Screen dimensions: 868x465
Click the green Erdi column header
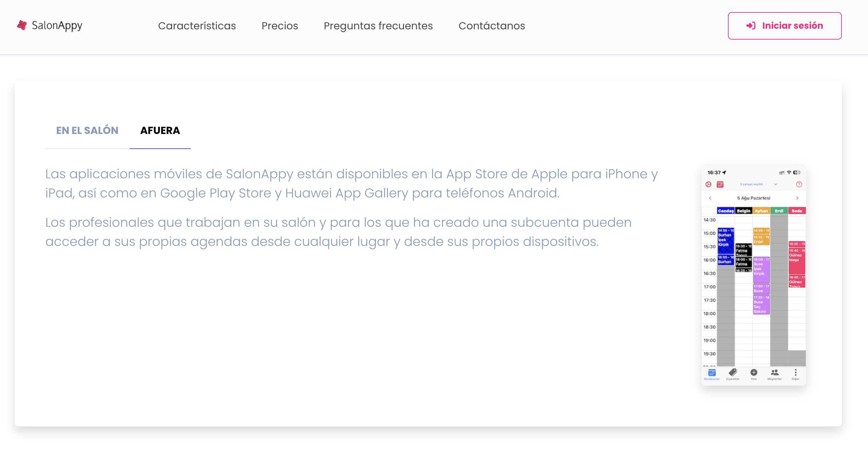779,211
